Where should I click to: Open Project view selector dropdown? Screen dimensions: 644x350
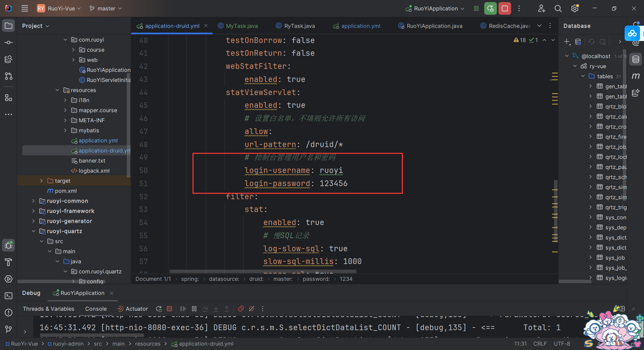tap(36, 26)
